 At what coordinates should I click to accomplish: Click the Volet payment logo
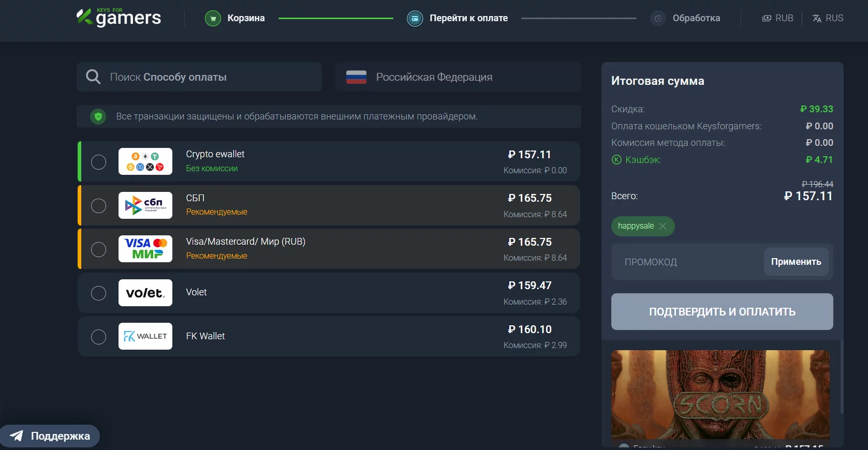[x=145, y=293]
